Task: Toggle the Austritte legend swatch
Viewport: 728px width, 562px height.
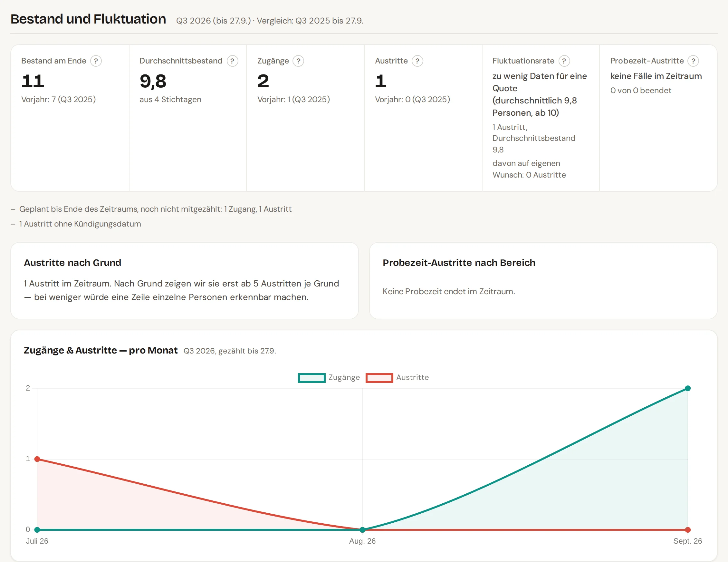Action: coord(379,378)
